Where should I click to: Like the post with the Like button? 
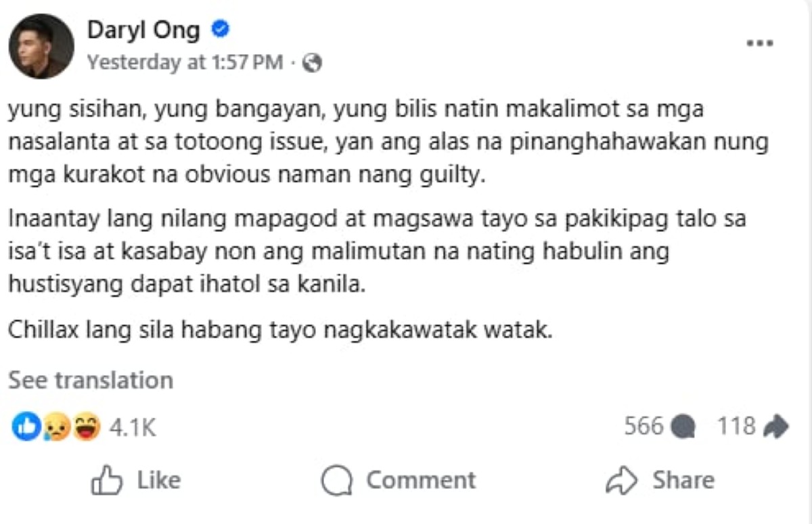click(136, 480)
